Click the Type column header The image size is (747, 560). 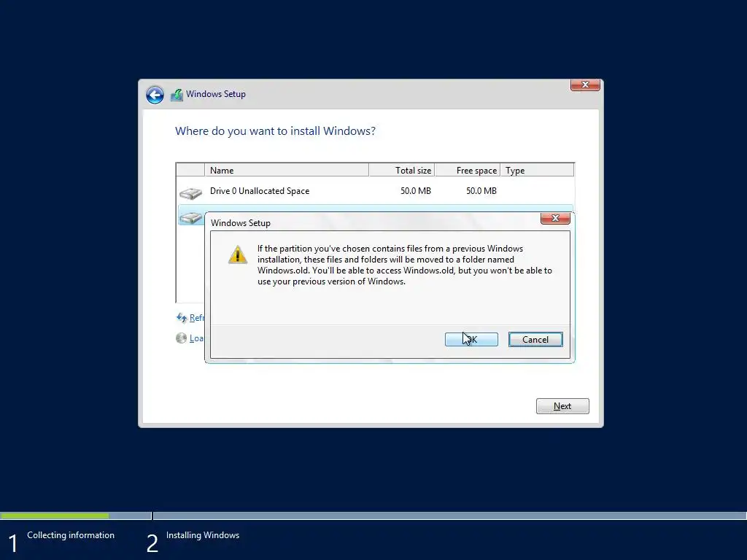tap(537, 171)
